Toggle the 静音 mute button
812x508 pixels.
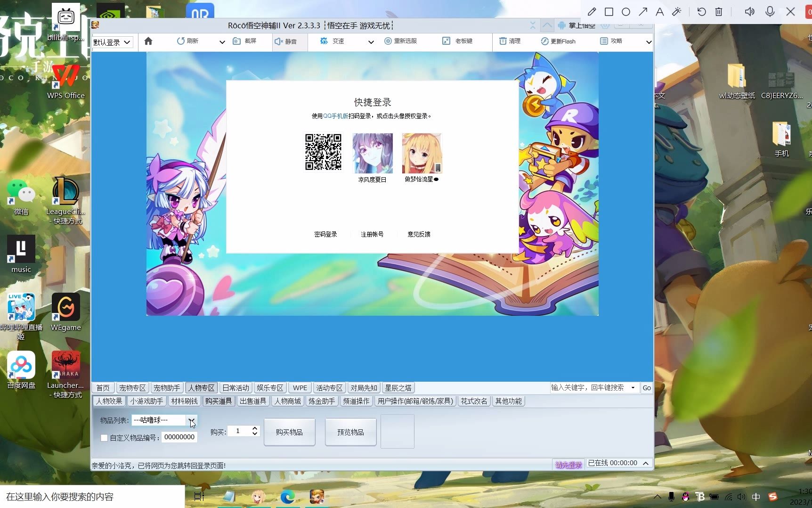[x=286, y=41]
